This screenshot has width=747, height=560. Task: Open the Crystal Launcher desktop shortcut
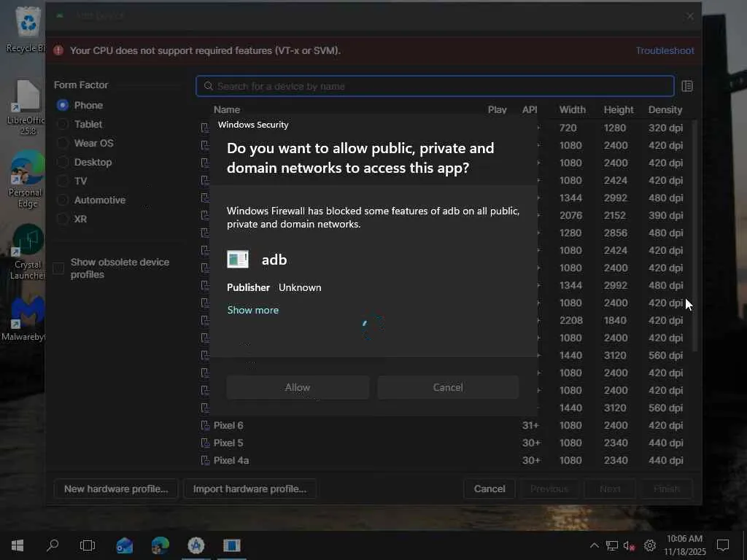(x=27, y=252)
